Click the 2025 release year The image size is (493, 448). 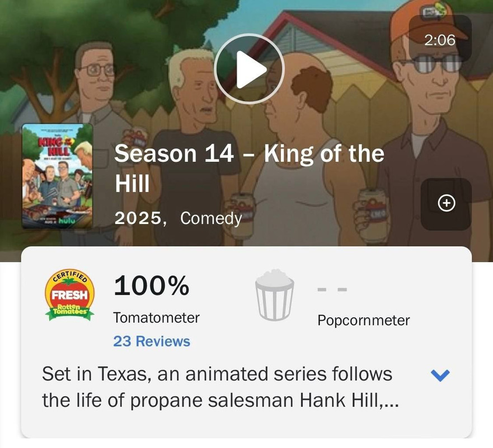tap(138, 218)
